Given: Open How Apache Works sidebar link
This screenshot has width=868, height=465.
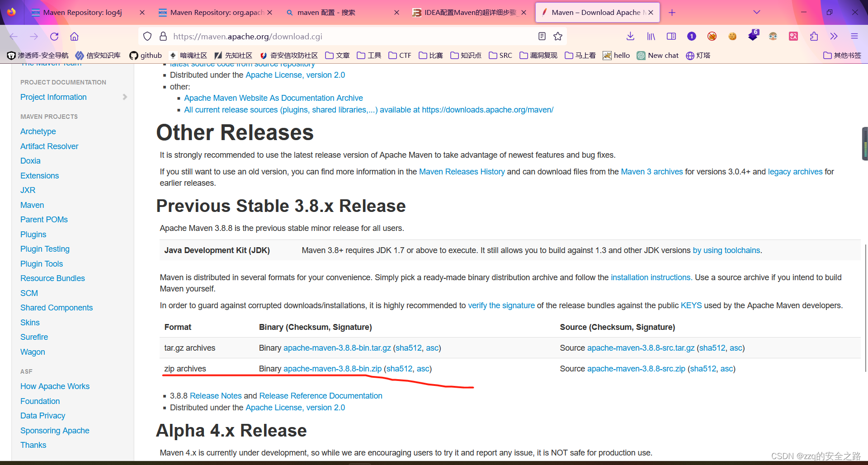Looking at the screenshot, I should point(55,386).
